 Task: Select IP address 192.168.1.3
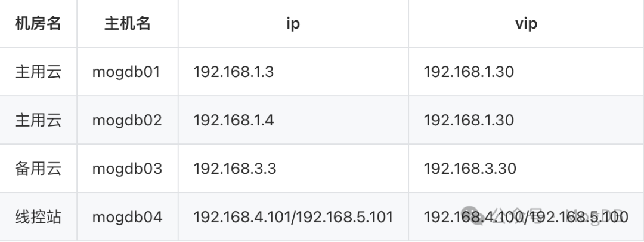coord(233,72)
